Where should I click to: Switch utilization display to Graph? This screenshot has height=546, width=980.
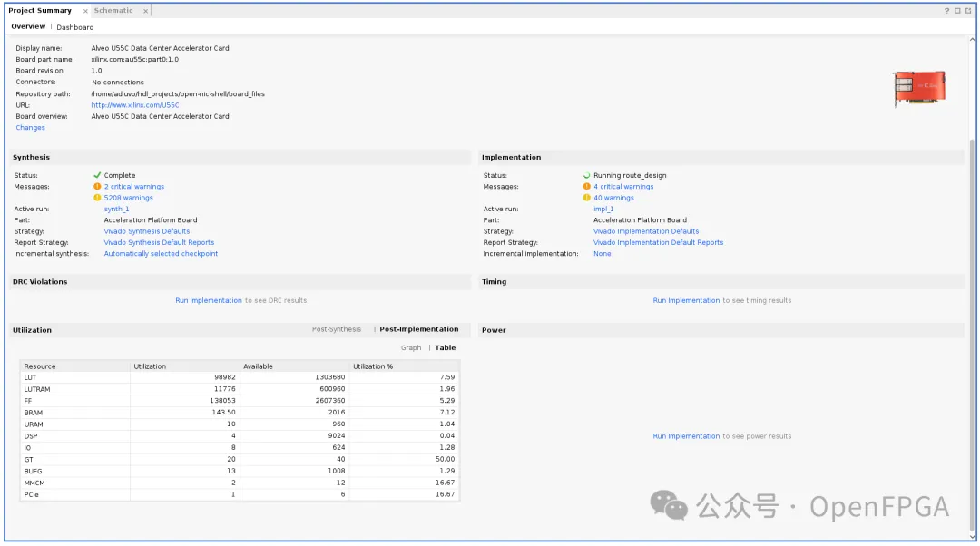pos(411,348)
